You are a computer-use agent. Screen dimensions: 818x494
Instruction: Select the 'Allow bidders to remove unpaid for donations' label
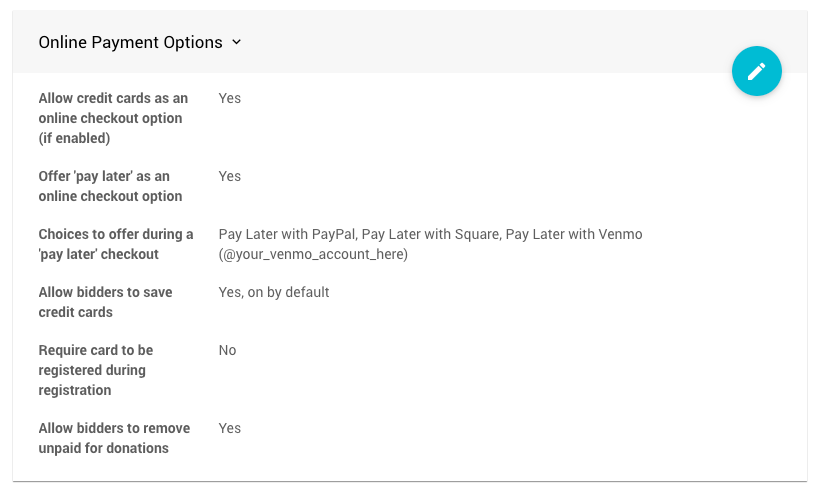tap(113, 438)
